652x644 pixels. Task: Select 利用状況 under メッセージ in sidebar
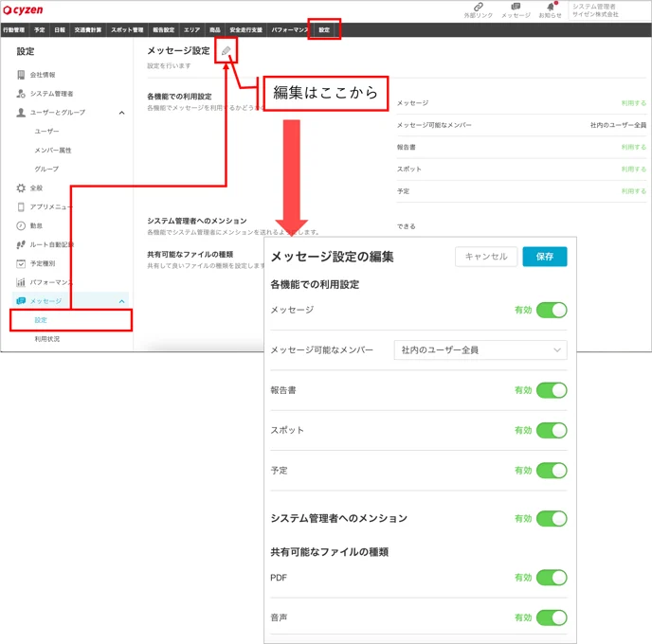47,339
